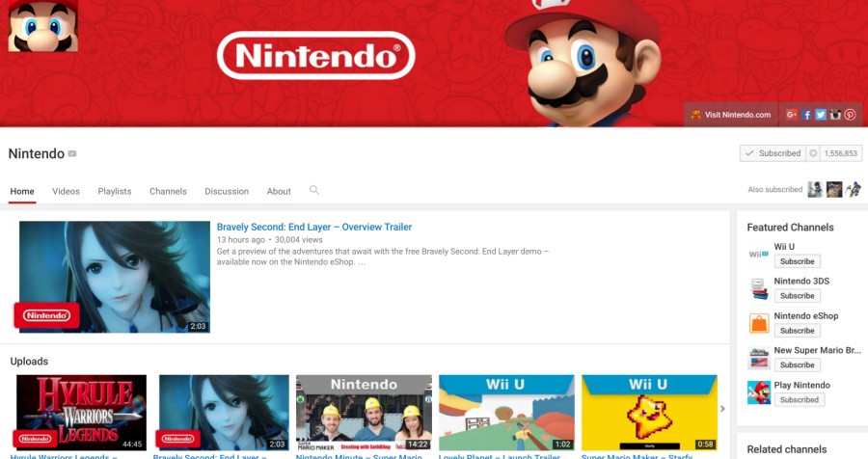
Task: Subscribe to Nintendo eShop channel
Action: [798, 331]
